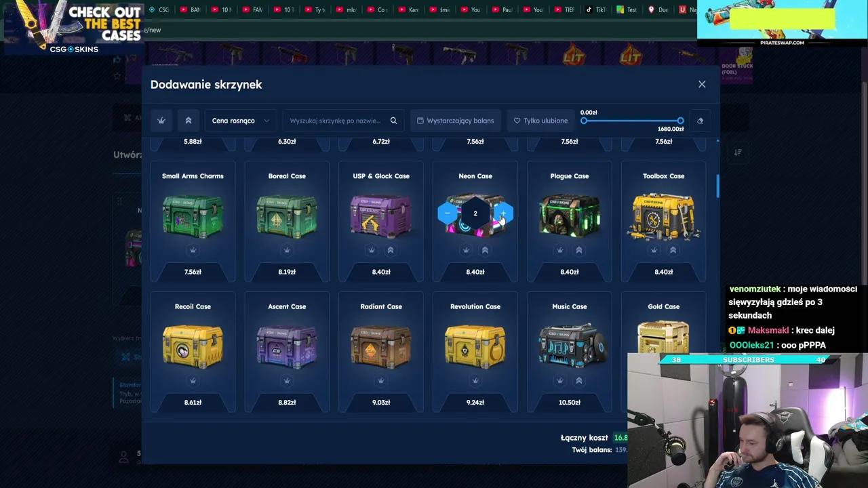Image resolution: width=868 pixels, height=488 pixels.
Task: Click the Music Case 10.50zł price
Action: tap(570, 403)
